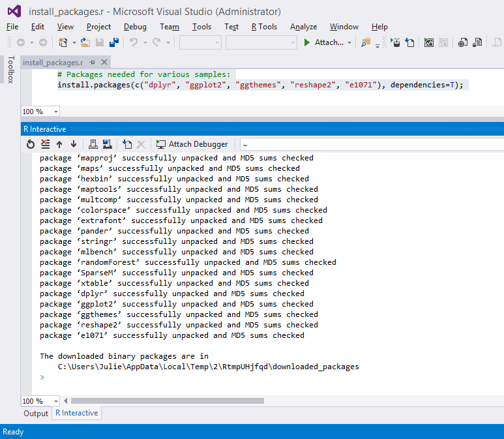The width and height of the screenshot is (504, 439).
Task: Click the cylinder document icon
Action: coord(477,42)
